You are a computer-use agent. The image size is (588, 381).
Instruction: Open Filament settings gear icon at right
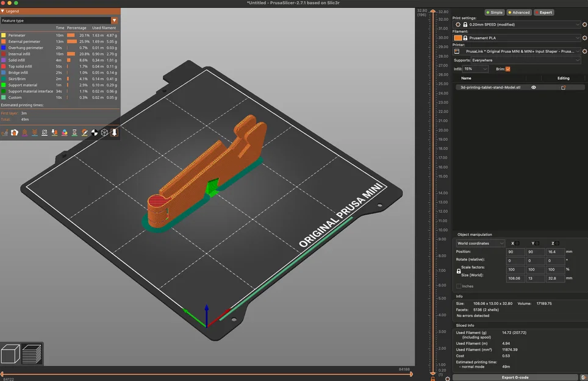[x=584, y=38]
